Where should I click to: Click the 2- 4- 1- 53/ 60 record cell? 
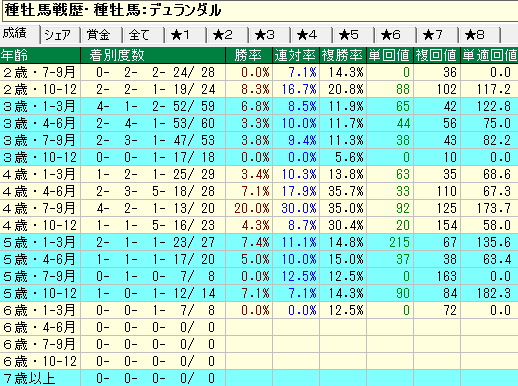pos(153,123)
